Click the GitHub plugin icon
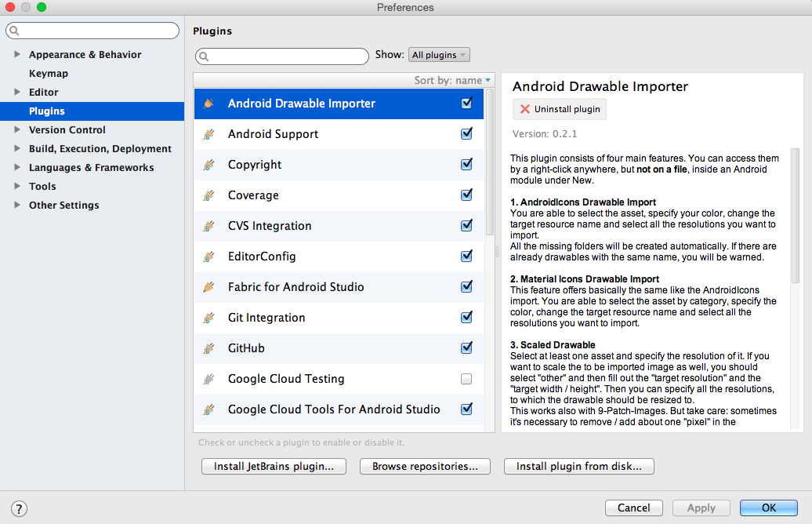This screenshot has height=524, width=812. click(208, 348)
